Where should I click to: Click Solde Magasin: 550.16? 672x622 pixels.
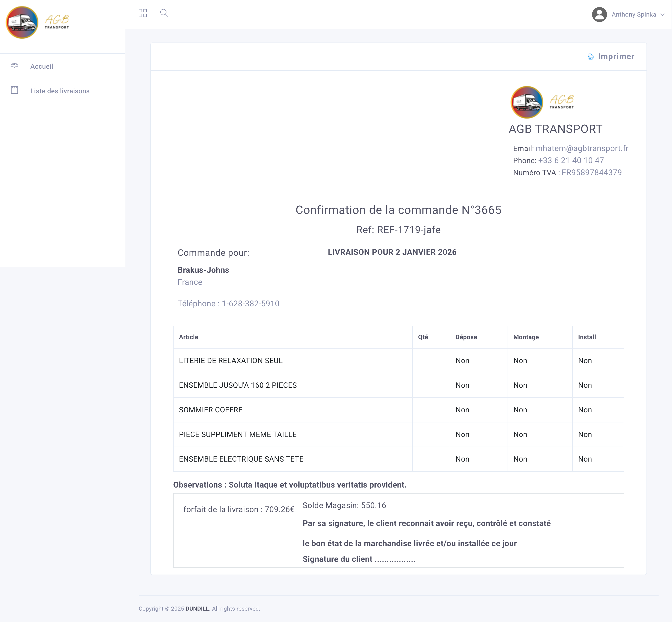344,505
